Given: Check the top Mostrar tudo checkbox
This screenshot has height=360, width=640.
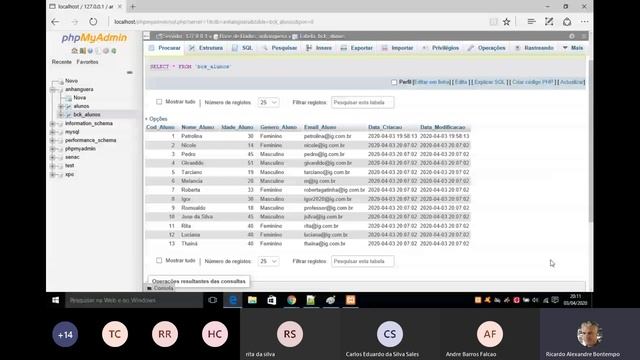Looking at the screenshot, I should click(159, 102).
